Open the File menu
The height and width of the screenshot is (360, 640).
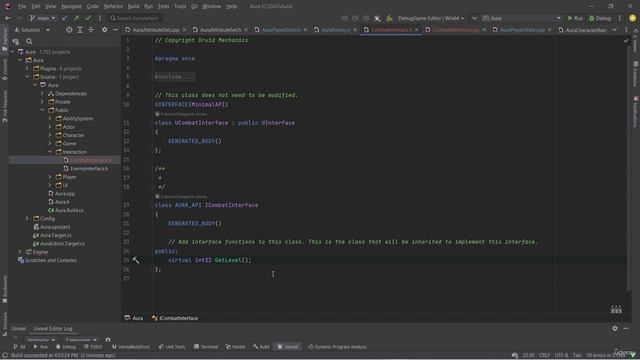pyautogui.click(x=22, y=6)
